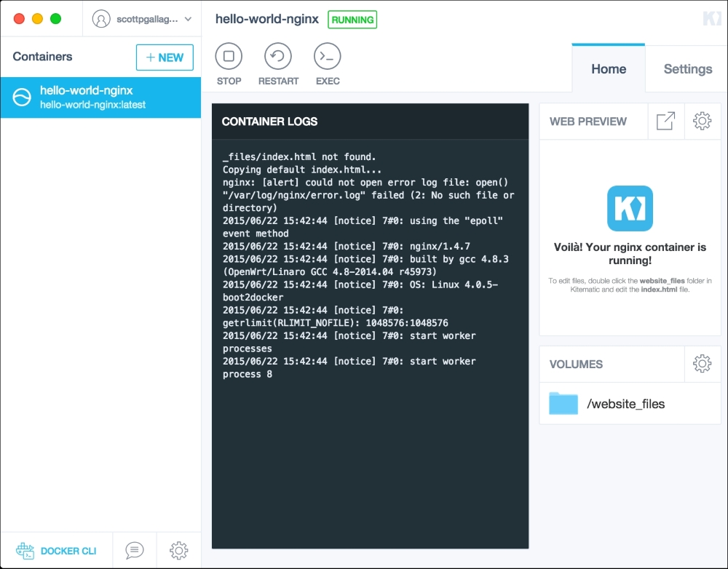The image size is (728, 569).
Task: Click 'Voilà! Your nginx container is running!' text
Action: 630,253
